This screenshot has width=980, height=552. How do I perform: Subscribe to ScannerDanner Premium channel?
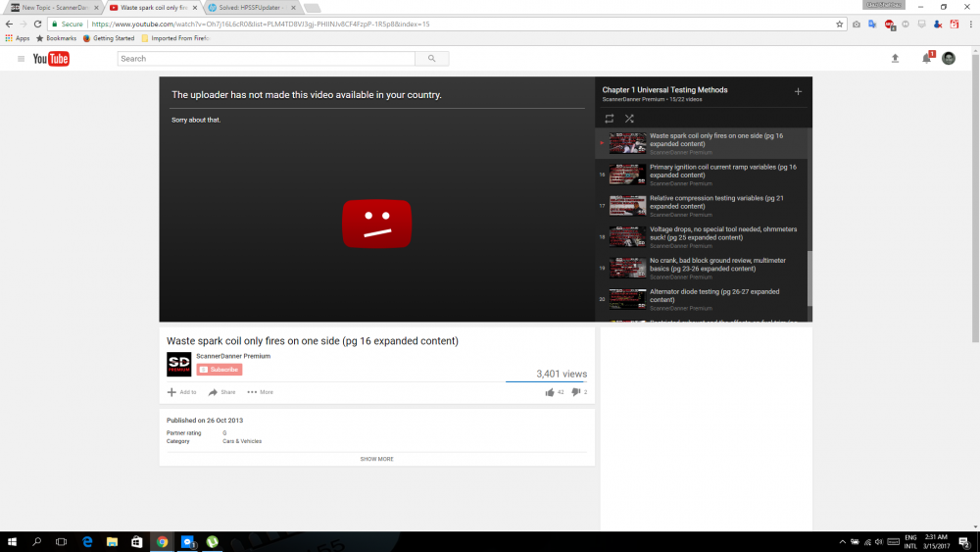[220, 370]
